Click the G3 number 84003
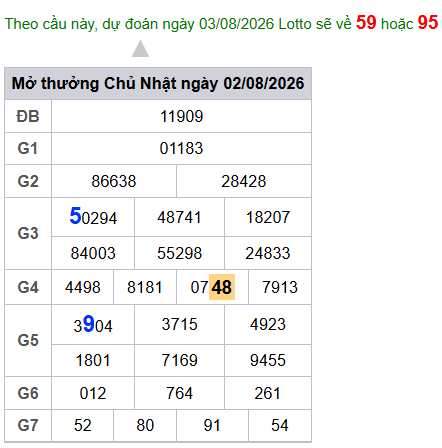This screenshot has width=442, height=448. [x=93, y=253]
